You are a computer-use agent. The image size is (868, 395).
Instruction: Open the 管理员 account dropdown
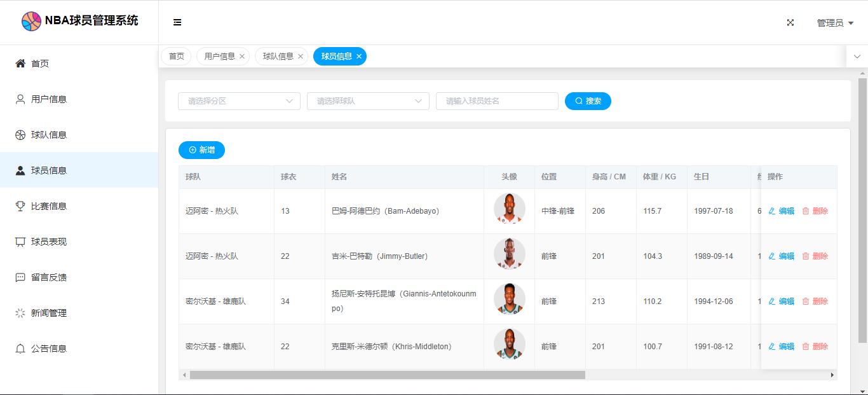(834, 23)
